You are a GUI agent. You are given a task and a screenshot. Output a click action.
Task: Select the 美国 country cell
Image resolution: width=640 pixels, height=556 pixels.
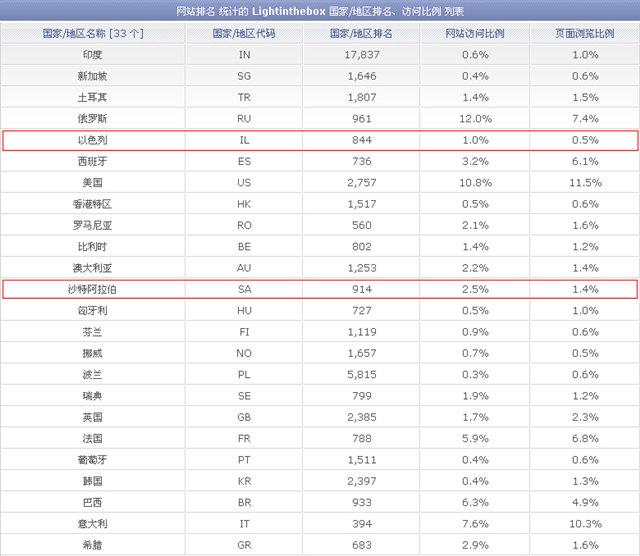pyautogui.click(x=92, y=182)
